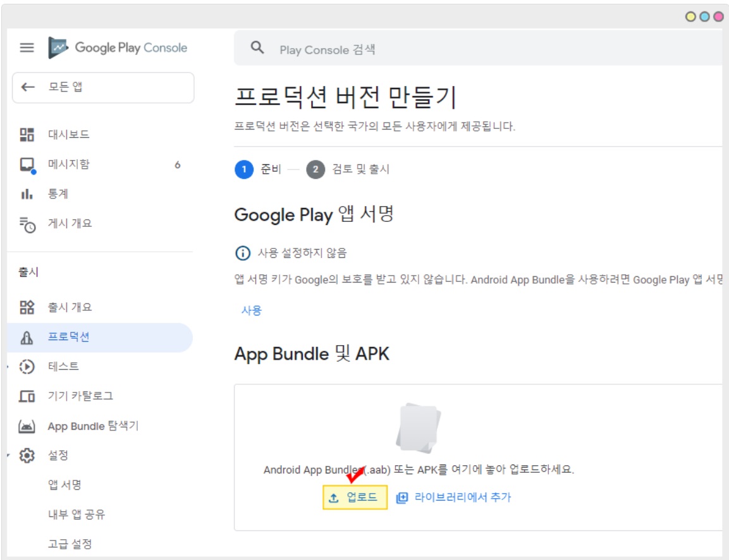This screenshot has width=729, height=560.
Task: Focus the Play Console 검색 search field
Action: (479, 49)
